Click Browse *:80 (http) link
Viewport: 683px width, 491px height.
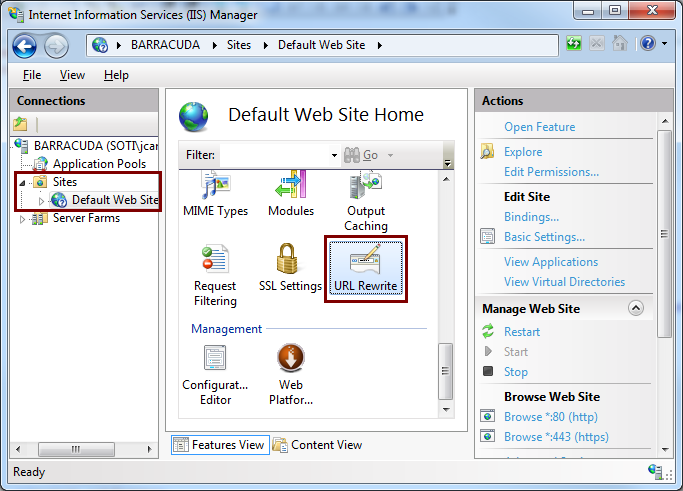click(551, 417)
